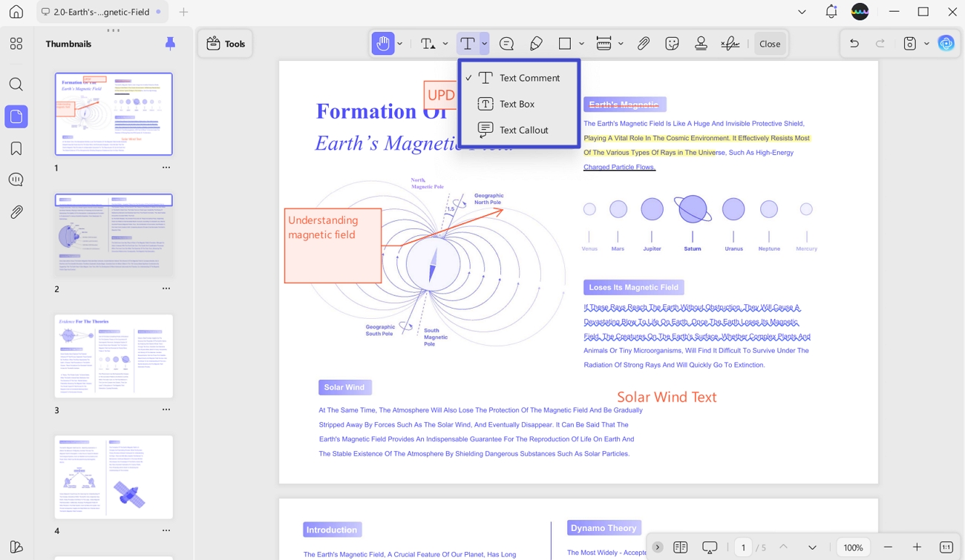The width and height of the screenshot is (965, 560).
Task: Select the Highlighter annotation tool
Action: coord(536,43)
